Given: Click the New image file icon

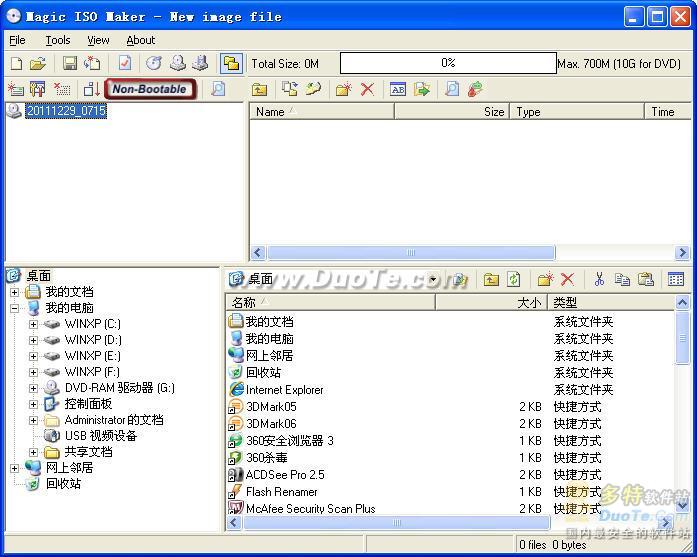Looking at the screenshot, I should (x=16, y=64).
